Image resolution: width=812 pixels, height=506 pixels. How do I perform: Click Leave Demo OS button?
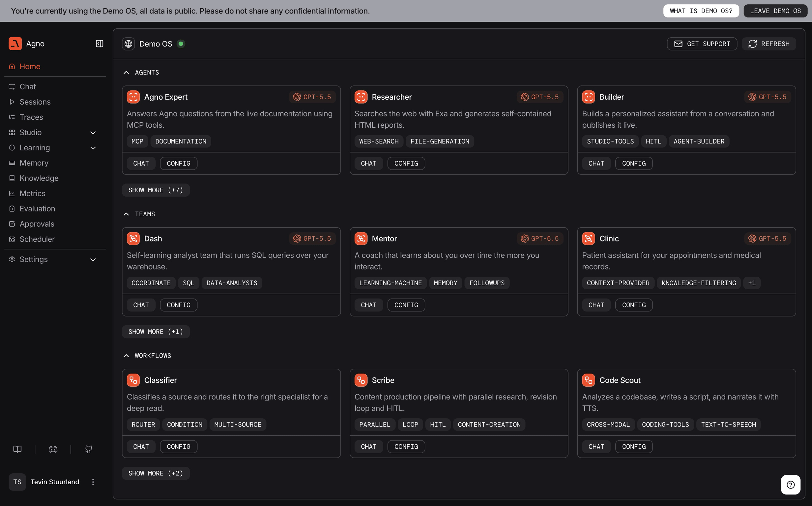tap(775, 11)
